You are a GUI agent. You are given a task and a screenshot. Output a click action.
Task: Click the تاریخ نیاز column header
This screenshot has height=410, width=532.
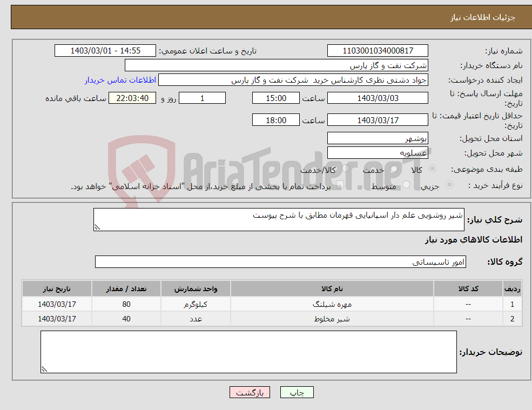coord(57,289)
